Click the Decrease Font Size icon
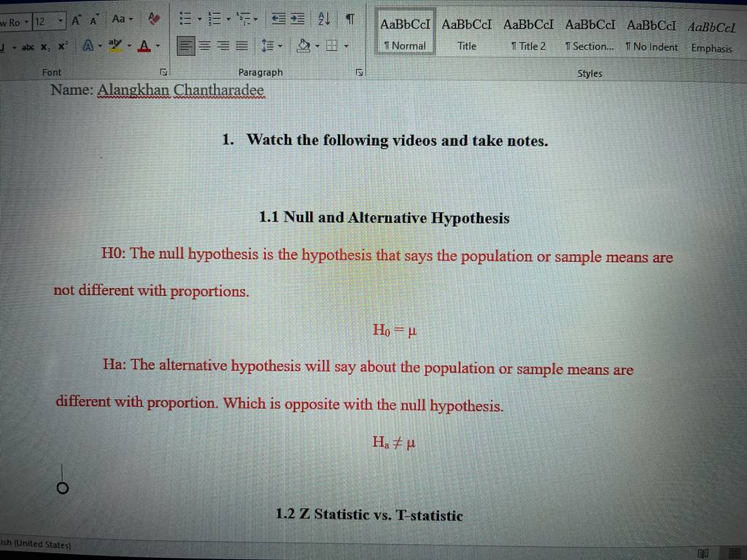This screenshot has width=747, height=560. (94, 20)
